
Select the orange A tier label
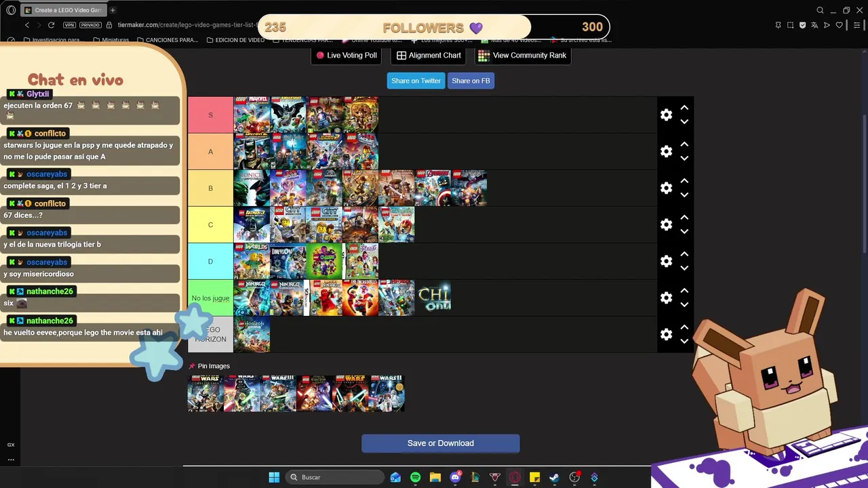210,152
